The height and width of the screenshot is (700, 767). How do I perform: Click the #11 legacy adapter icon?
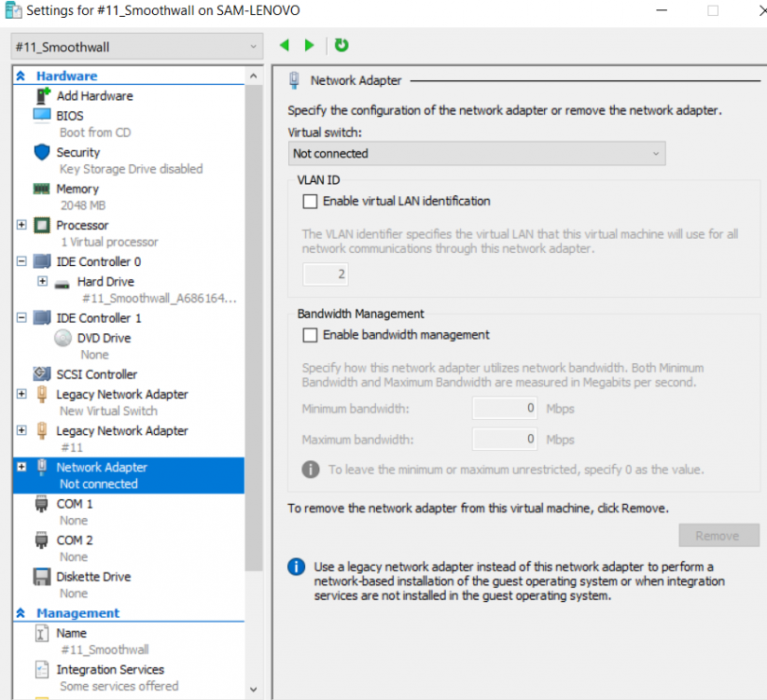click(x=42, y=430)
